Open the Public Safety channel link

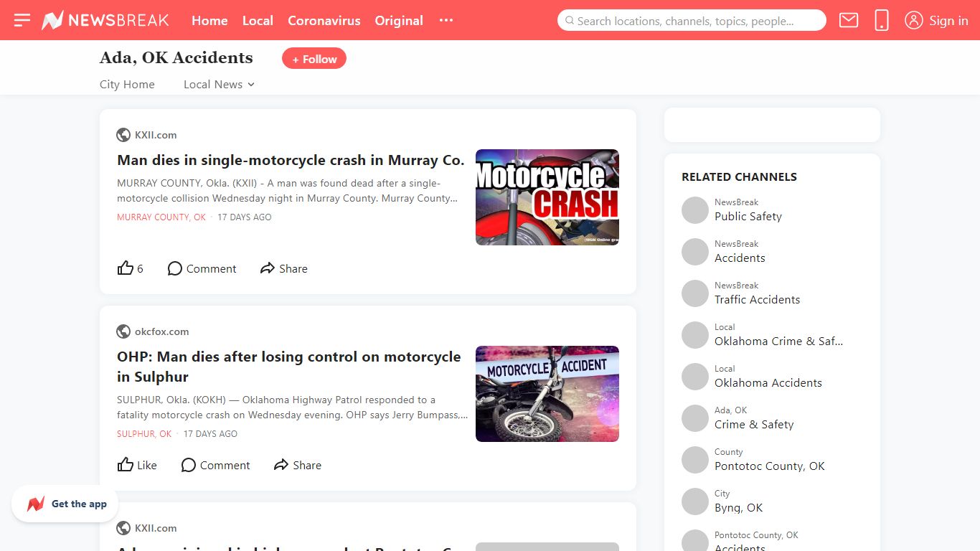pos(748,216)
